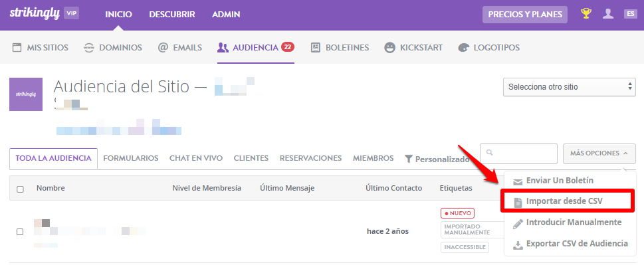This screenshot has height=265, width=644.
Task: Click the Personalizado filter funnel icon
Action: [x=408, y=159]
